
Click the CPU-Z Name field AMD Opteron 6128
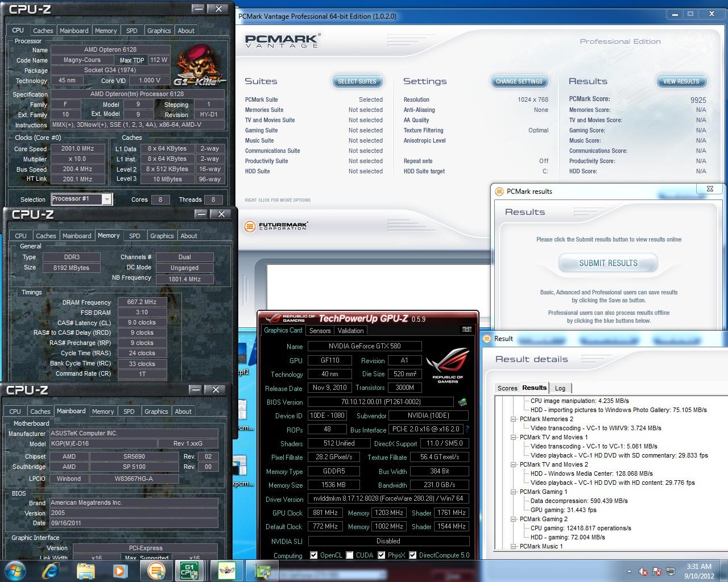(110, 49)
